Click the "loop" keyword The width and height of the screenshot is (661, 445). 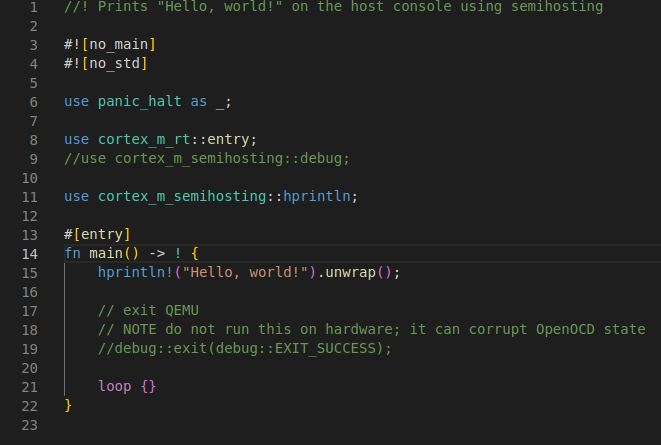point(114,386)
